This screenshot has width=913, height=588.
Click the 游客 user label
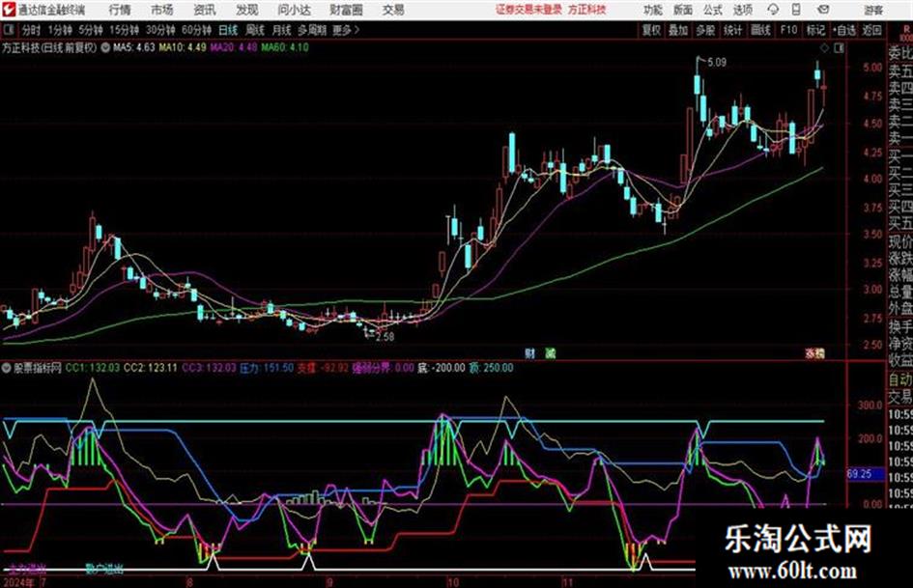point(873,10)
